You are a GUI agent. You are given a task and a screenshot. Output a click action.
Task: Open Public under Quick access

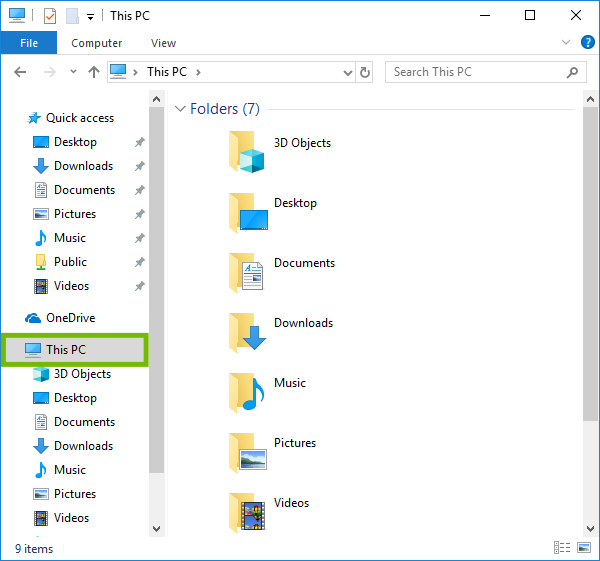70,262
